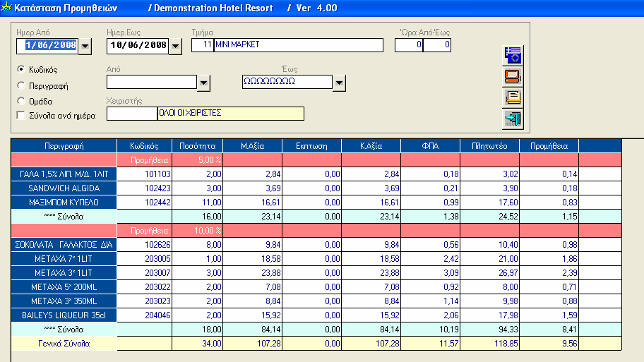Click the printer icon button
Viewport: 644px width, 362px height.
point(513,97)
